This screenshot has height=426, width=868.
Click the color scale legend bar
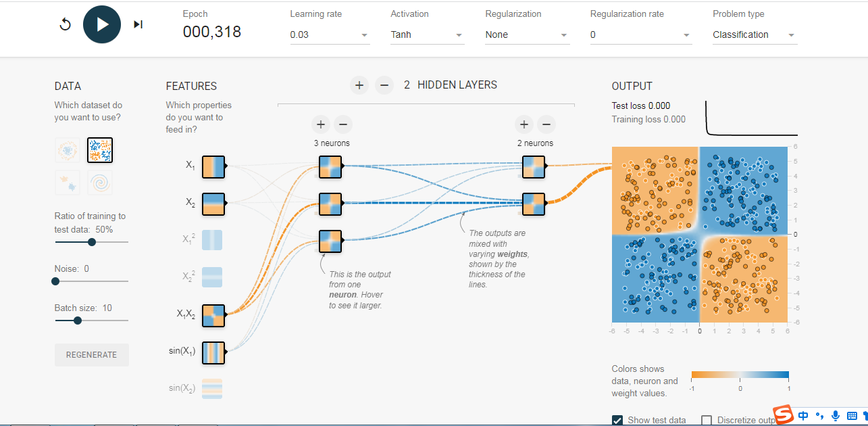[740, 375]
